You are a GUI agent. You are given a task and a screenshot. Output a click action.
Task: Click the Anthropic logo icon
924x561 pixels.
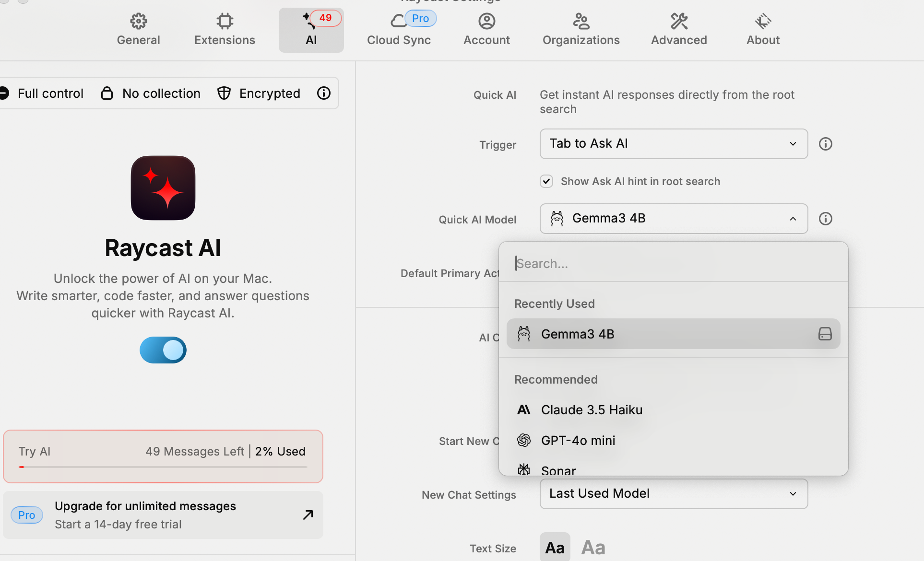click(x=523, y=410)
